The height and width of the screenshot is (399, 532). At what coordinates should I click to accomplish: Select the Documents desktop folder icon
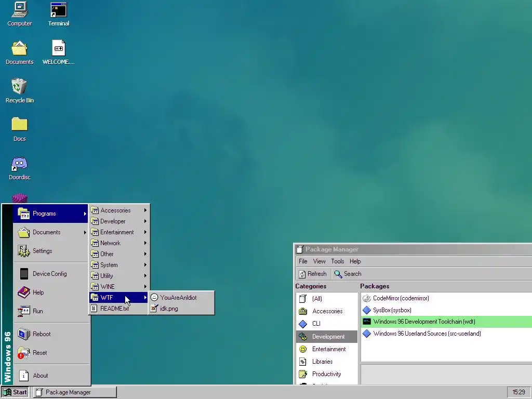coord(19,52)
